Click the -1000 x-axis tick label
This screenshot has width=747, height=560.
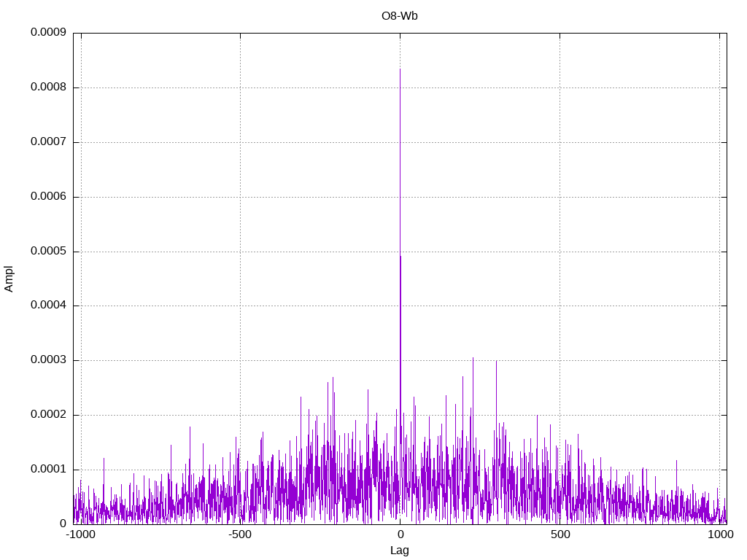[x=80, y=534]
